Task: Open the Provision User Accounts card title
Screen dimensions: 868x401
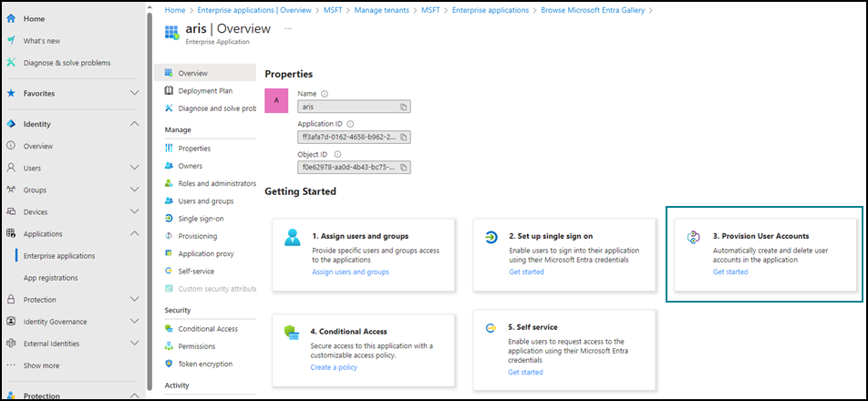Action: [760, 236]
